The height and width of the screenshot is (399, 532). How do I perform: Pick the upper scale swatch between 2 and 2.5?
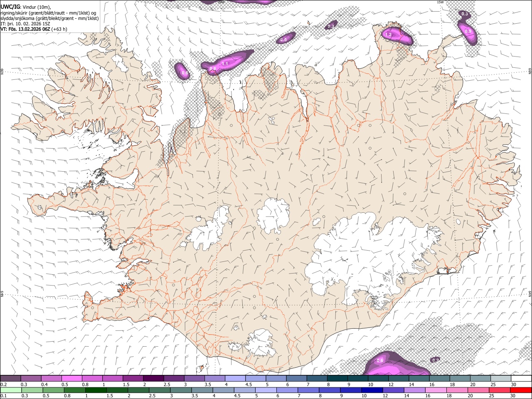click(x=153, y=378)
